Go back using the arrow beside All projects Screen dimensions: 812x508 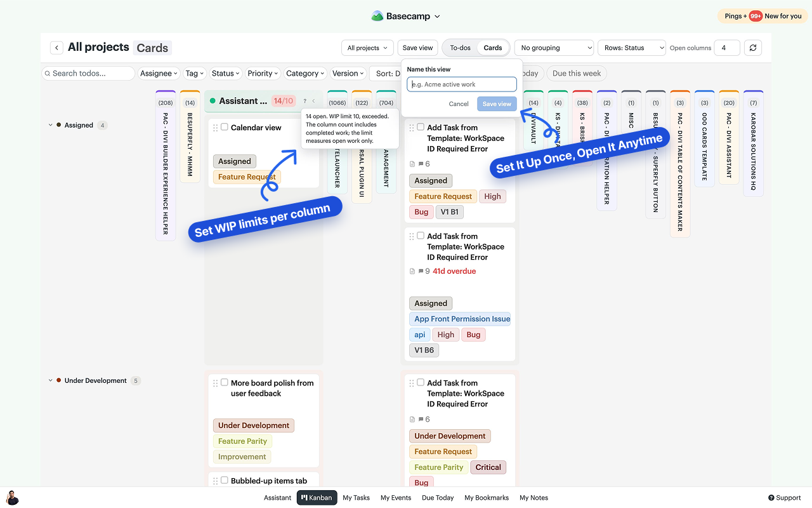[56, 48]
